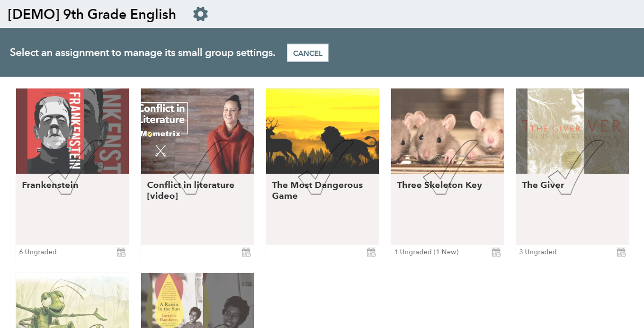The height and width of the screenshot is (328, 644).
Task: Select Three Skeleton Key rats image
Action: [447, 131]
